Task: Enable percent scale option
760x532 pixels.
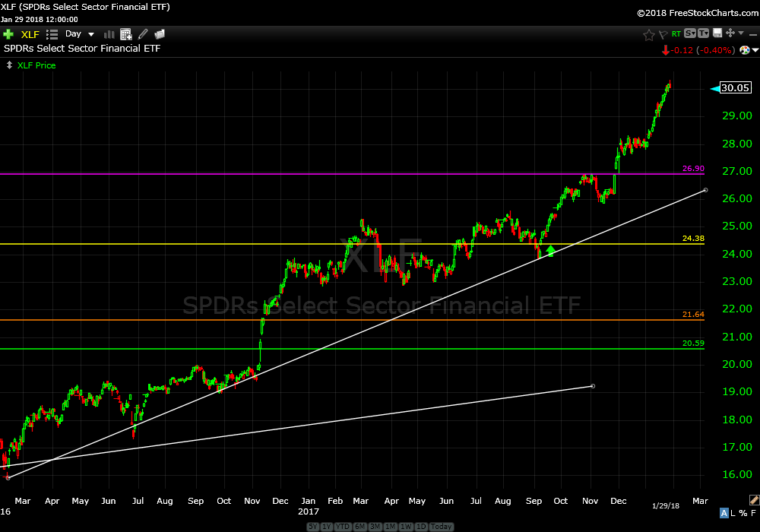Action: pyautogui.click(x=743, y=514)
